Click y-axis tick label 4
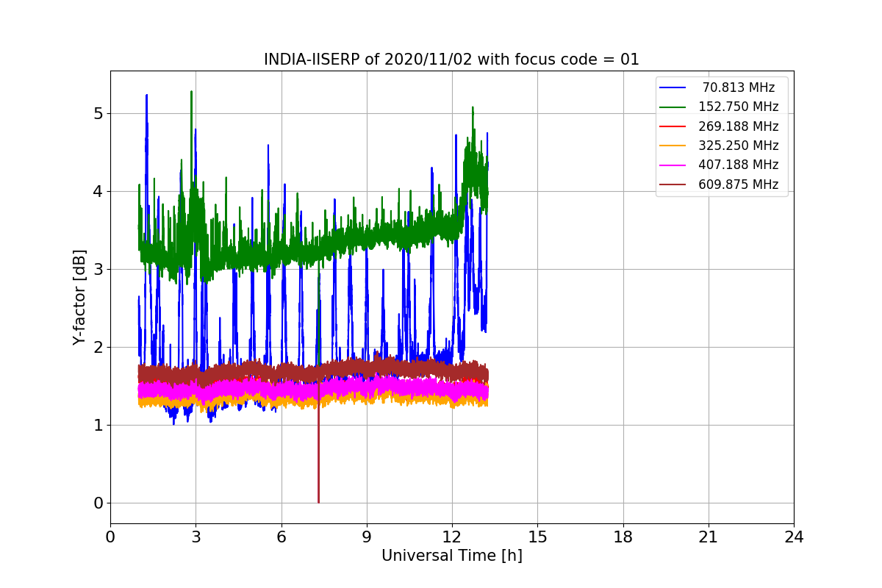This screenshot has height=588, width=882. 97,191
